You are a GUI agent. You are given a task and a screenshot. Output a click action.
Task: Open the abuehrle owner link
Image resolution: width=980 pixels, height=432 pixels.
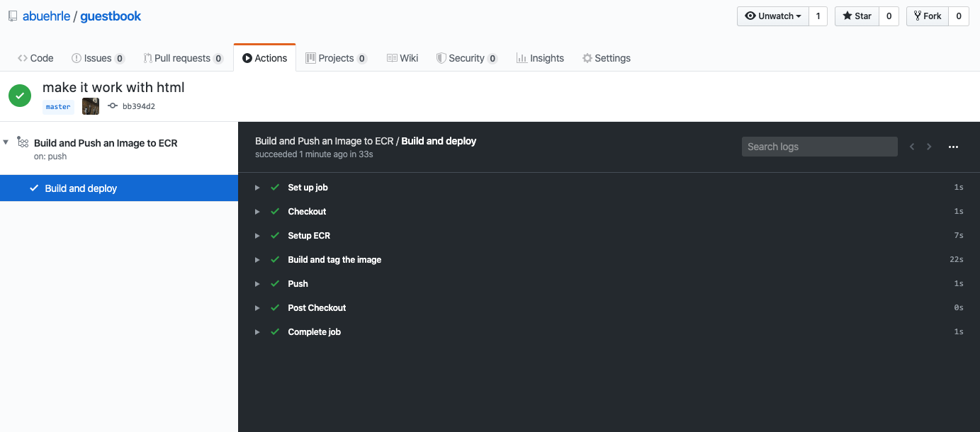coord(46,16)
